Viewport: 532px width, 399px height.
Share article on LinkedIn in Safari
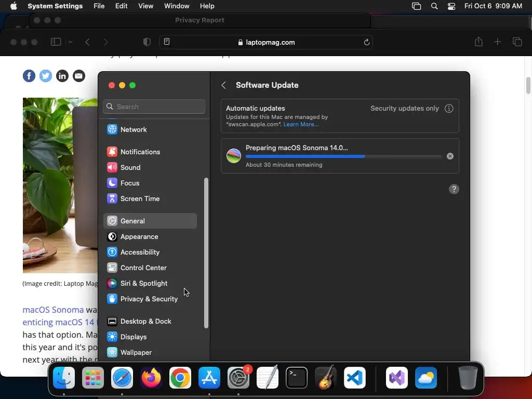coord(62,76)
